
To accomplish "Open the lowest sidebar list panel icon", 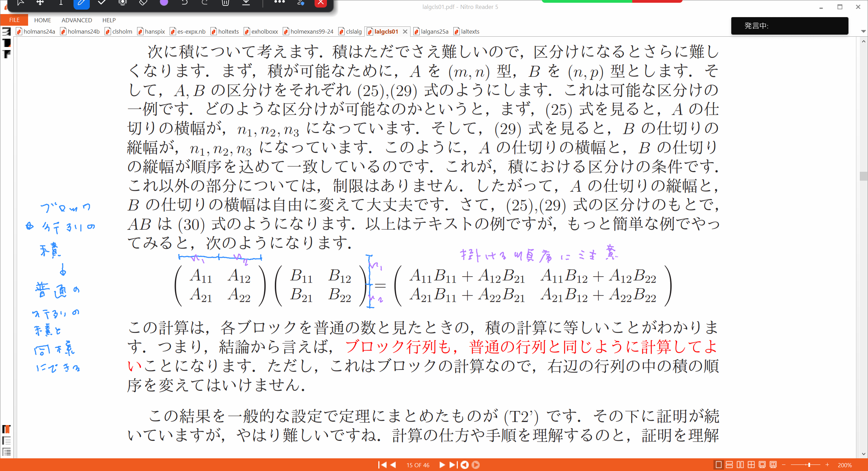I will [7, 452].
